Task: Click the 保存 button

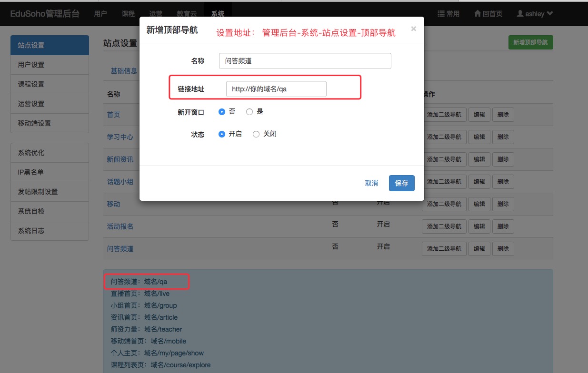Action: [401, 183]
